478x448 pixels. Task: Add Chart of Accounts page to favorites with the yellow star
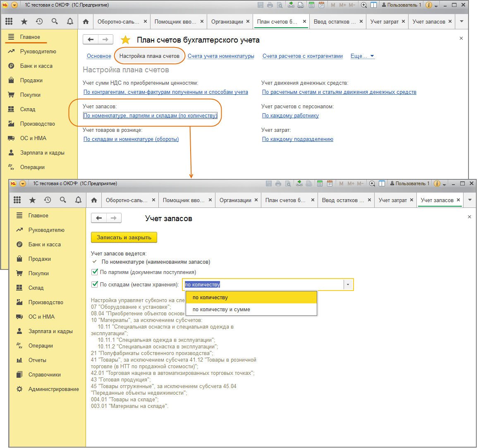pyautogui.click(x=125, y=40)
